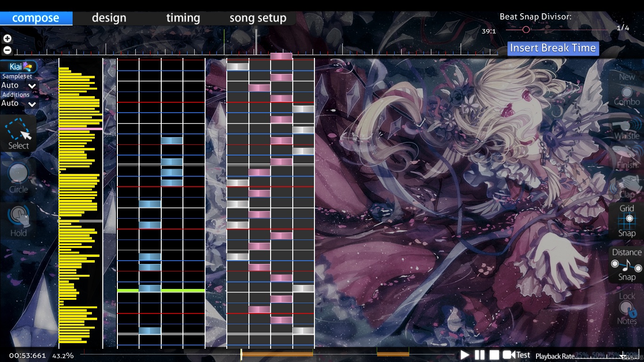Toggle Clap hitsound
Image resolution: width=644 pixels, height=362 pixels.
627,188
